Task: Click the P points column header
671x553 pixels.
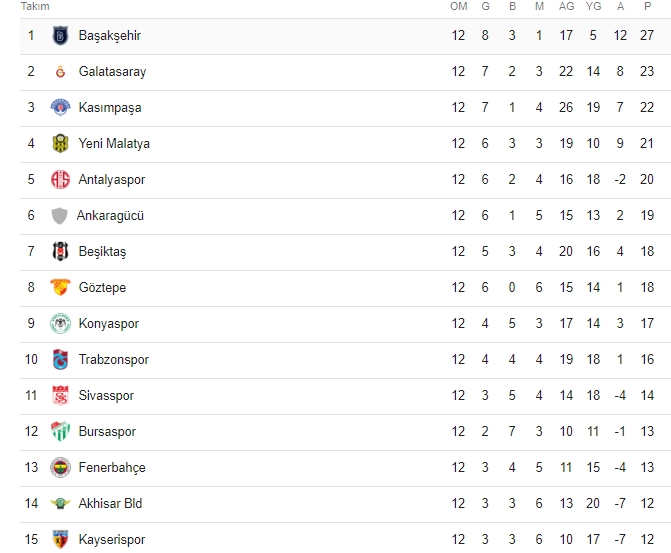Action: coord(647,7)
